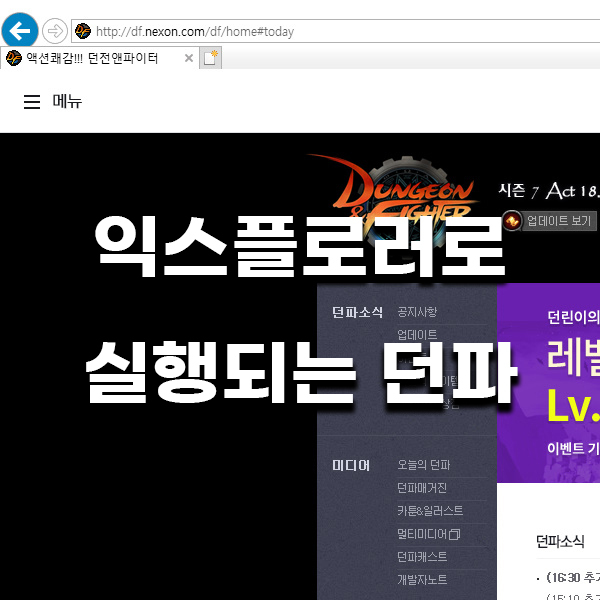Screen dimensions: 600x600
Task: Focus the address bar URL field
Action: pos(337,31)
